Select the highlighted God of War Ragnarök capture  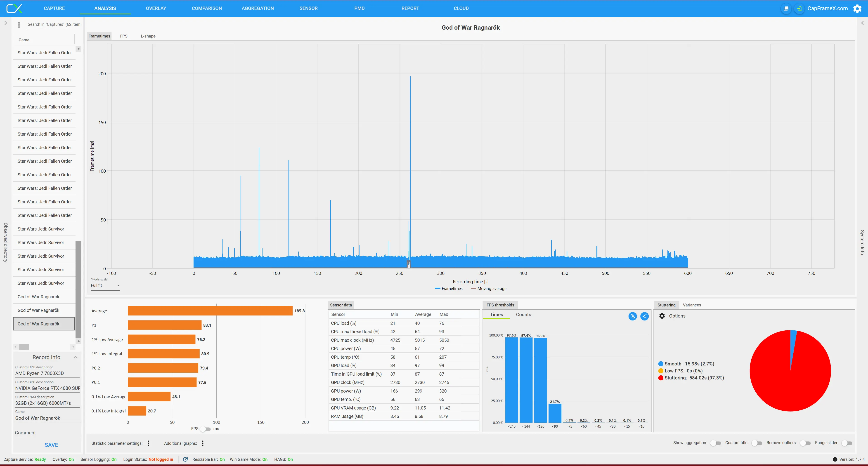point(44,324)
